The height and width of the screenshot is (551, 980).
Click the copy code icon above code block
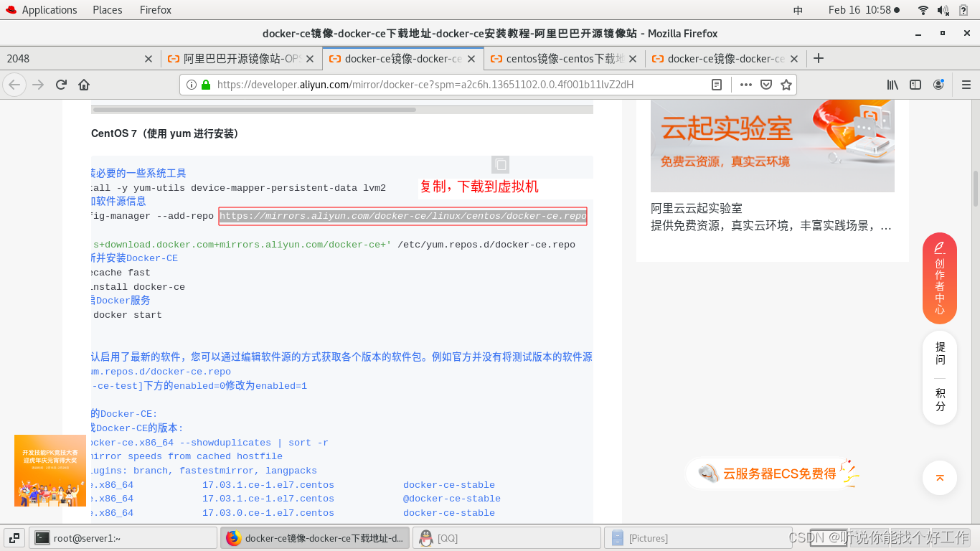[501, 164]
